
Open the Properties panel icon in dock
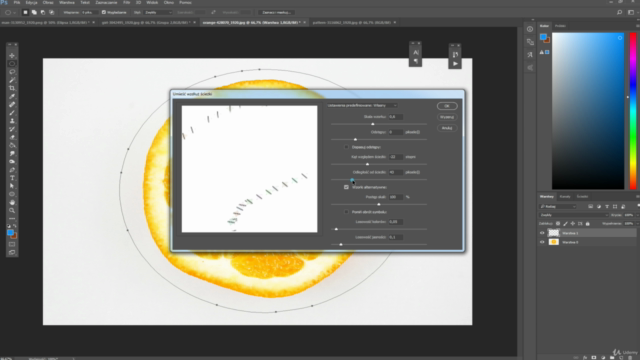(530, 29)
